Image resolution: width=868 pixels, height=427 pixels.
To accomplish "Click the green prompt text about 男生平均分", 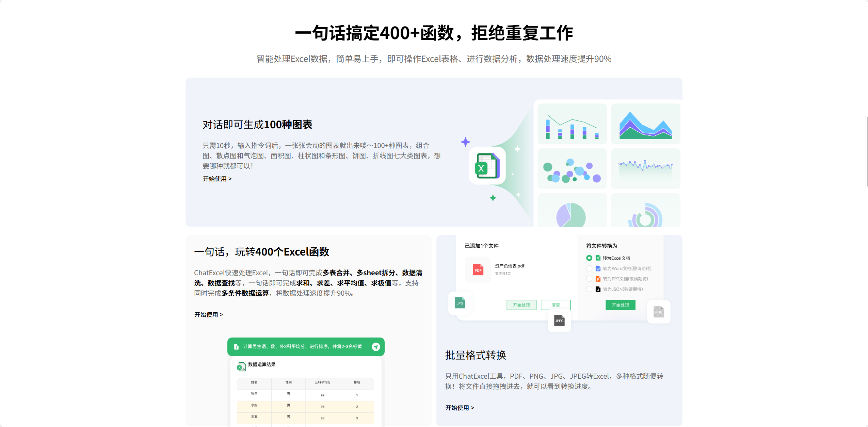I will pos(302,346).
